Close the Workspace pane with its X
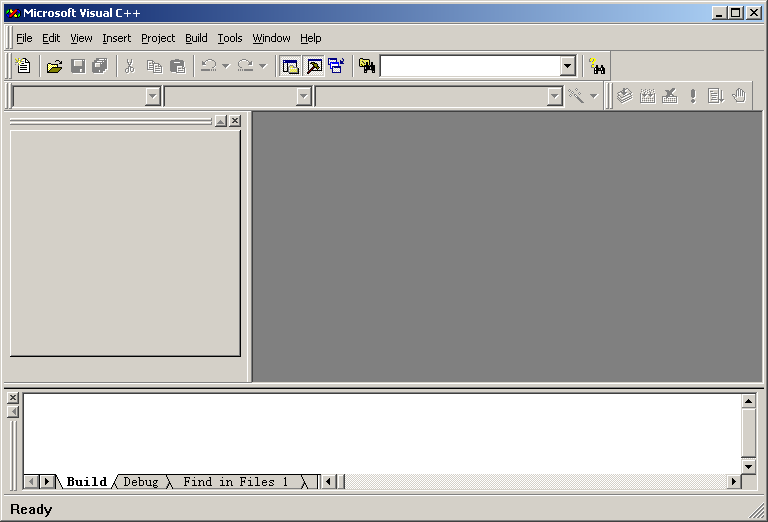768x522 pixels. point(235,121)
